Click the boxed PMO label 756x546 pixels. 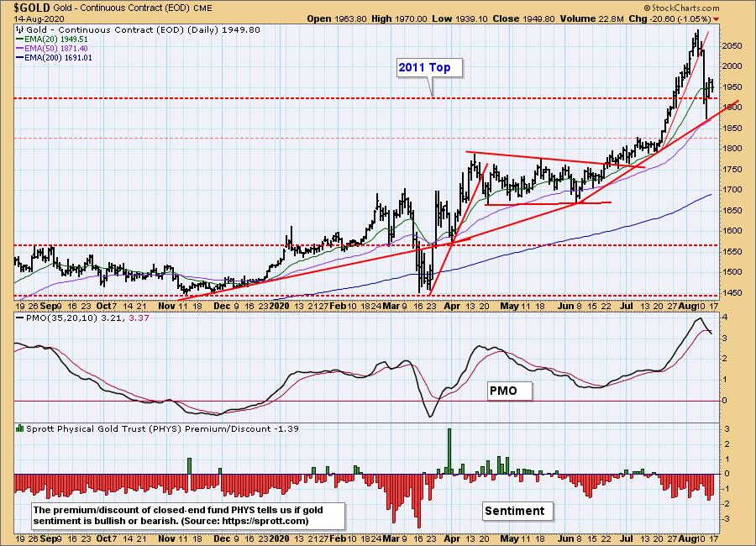point(510,391)
